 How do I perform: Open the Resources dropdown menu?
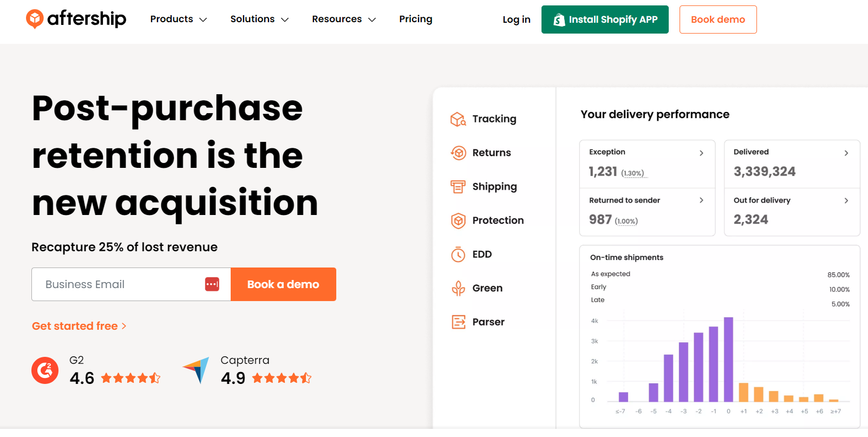(x=344, y=19)
